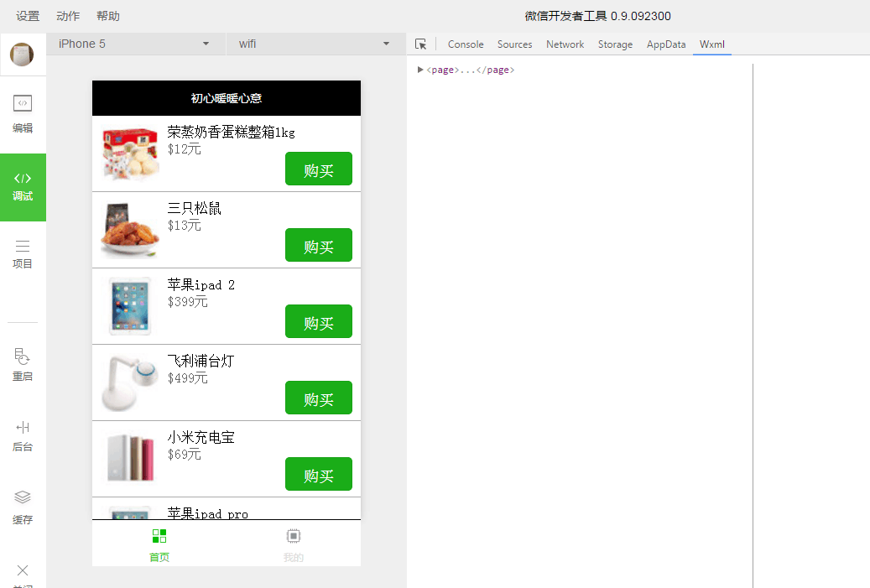Activate the element inspector cursor icon

(420, 44)
